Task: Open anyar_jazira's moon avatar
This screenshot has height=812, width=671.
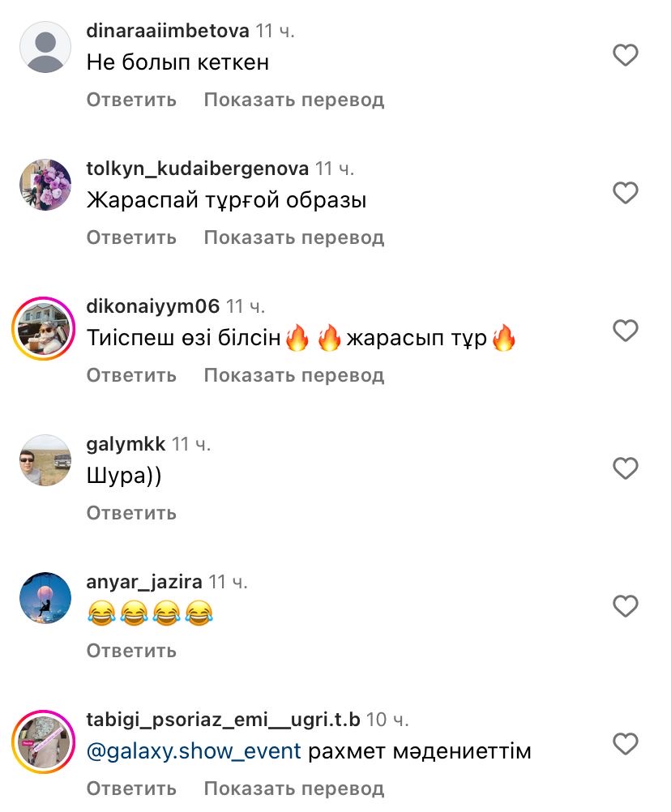Action: click(x=45, y=598)
